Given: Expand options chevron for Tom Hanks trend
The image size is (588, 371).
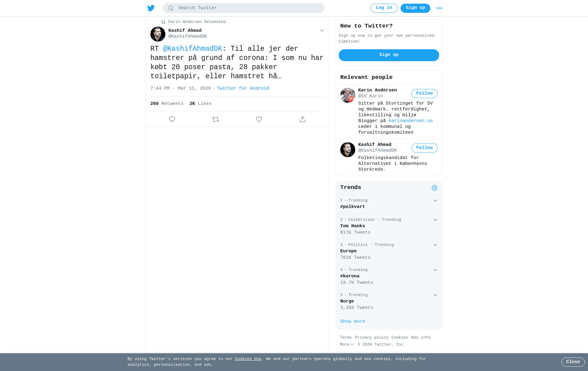Looking at the screenshot, I should (435, 220).
